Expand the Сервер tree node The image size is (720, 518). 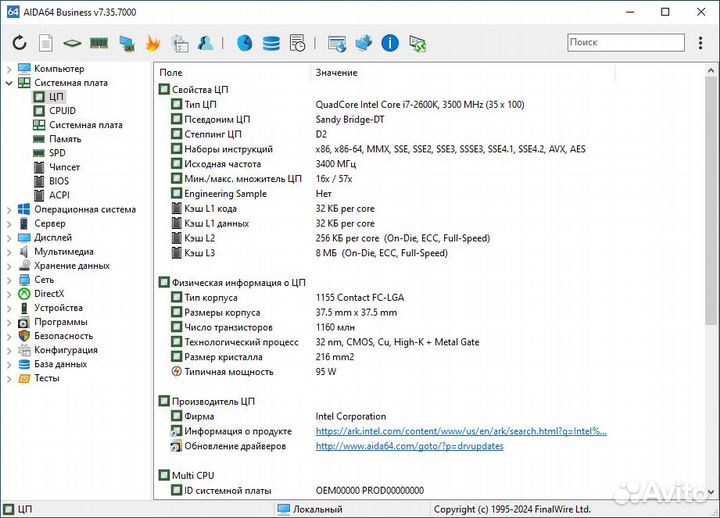click(9, 224)
